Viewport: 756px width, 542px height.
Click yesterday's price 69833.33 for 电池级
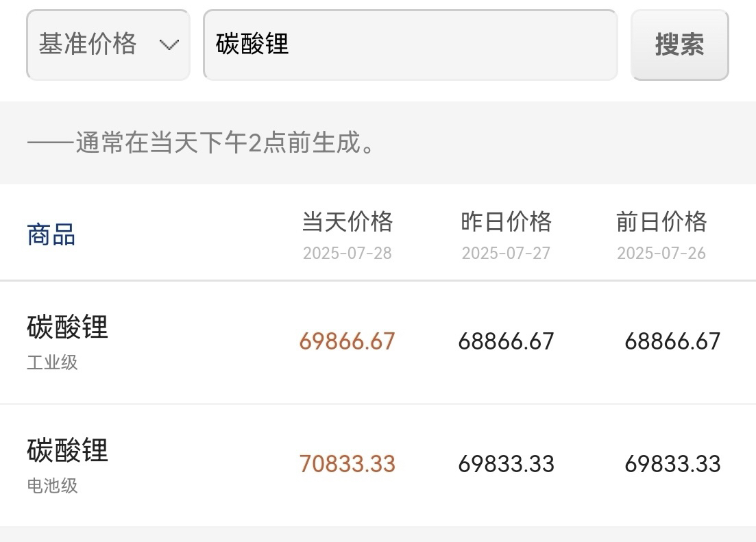coord(506,464)
